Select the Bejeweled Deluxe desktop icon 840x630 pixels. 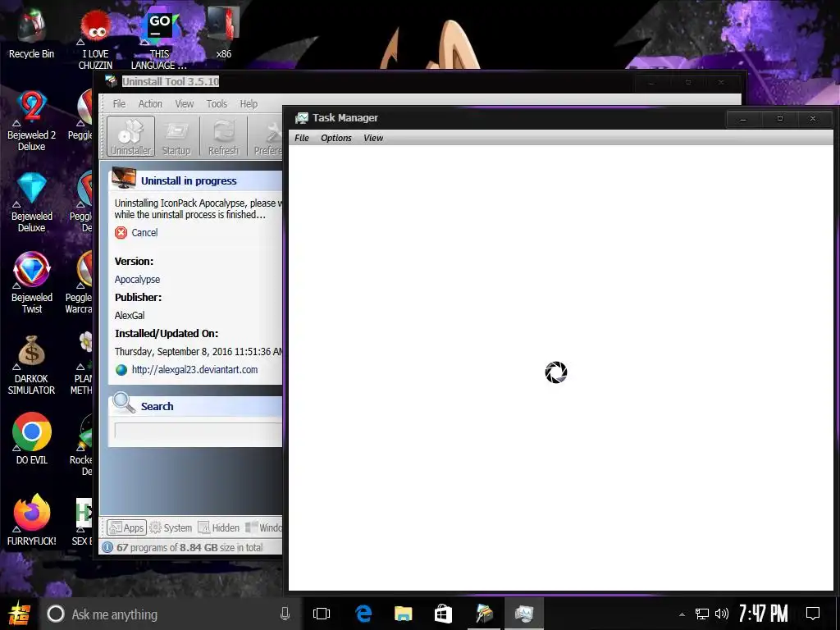(x=32, y=203)
